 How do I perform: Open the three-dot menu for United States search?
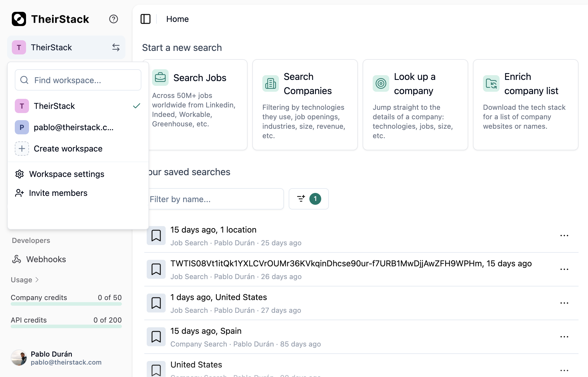click(x=564, y=370)
